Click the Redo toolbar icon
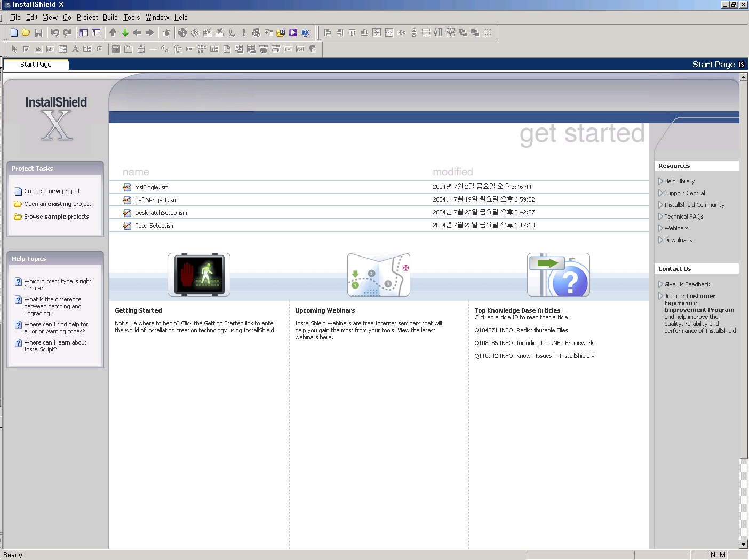This screenshot has height=560, width=749. pyautogui.click(x=67, y=33)
